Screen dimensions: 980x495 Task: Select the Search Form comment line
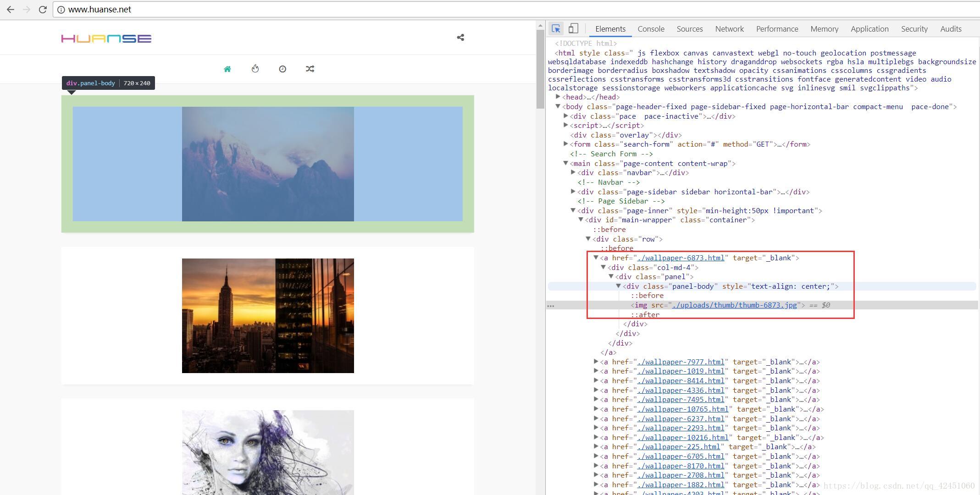coord(611,154)
